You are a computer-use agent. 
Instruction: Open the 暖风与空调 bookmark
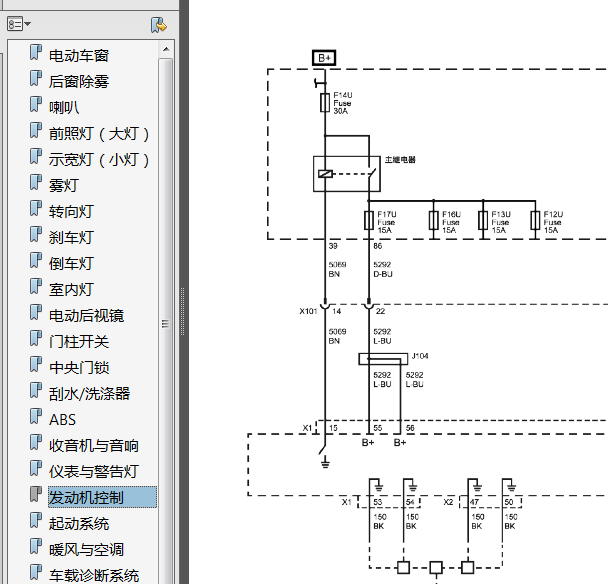coord(86,549)
